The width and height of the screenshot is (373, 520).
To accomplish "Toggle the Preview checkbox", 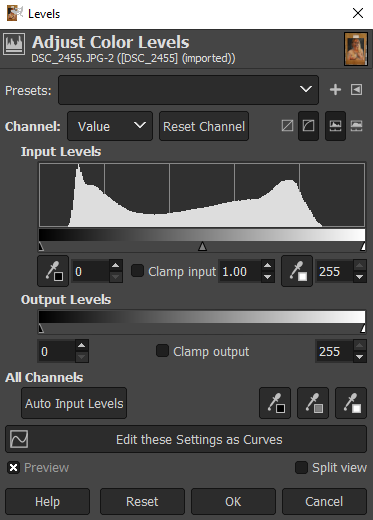I will pos(13,468).
